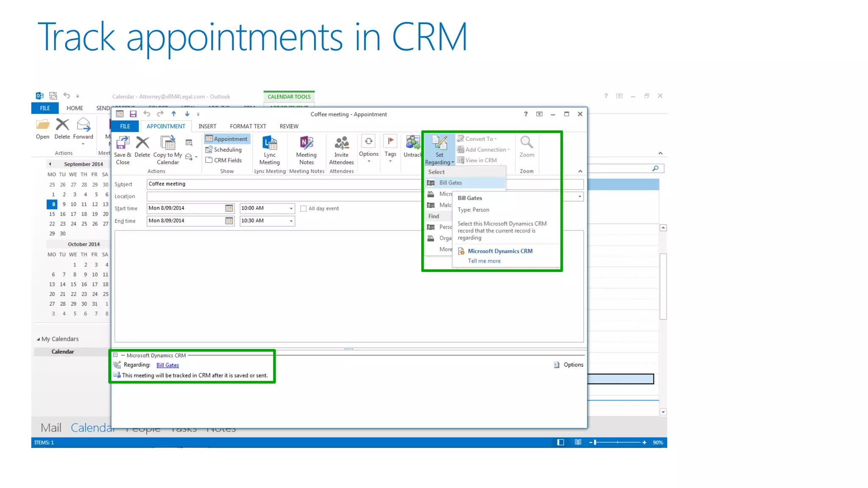Switch to the INSERT tab

coord(207,126)
